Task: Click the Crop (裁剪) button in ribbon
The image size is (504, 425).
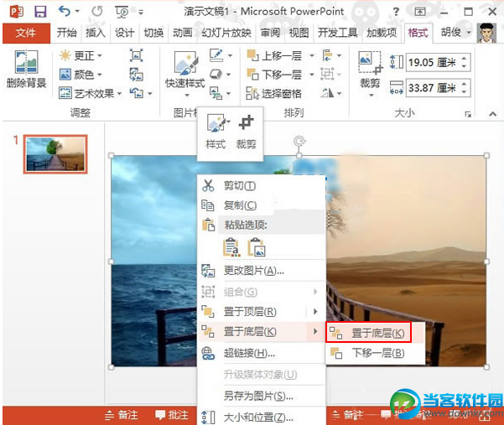Action: (370, 75)
